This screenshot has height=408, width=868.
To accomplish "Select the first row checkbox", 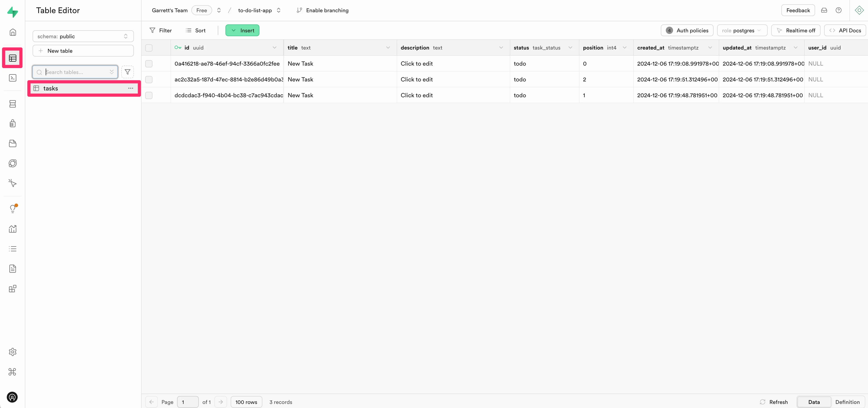I will 149,64.
